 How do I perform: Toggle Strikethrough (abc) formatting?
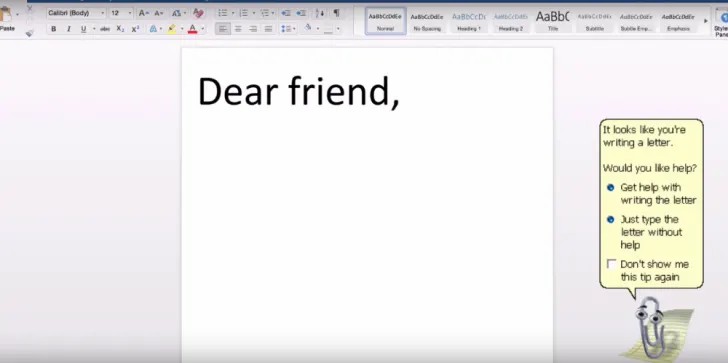[x=105, y=29]
